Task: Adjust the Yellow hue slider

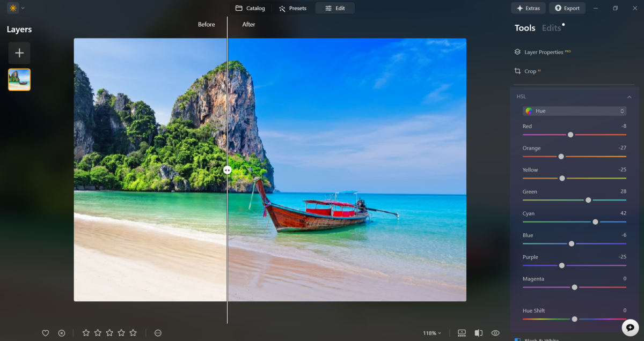Action: point(574,178)
